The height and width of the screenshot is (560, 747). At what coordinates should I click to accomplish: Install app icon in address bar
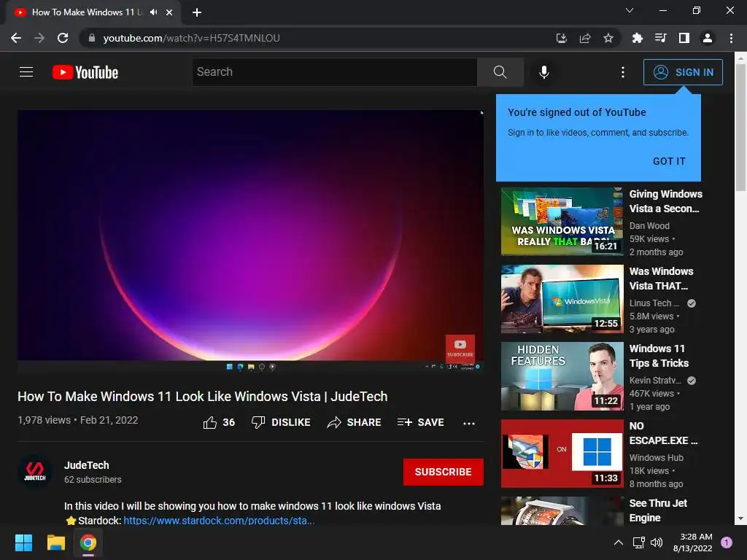[562, 38]
